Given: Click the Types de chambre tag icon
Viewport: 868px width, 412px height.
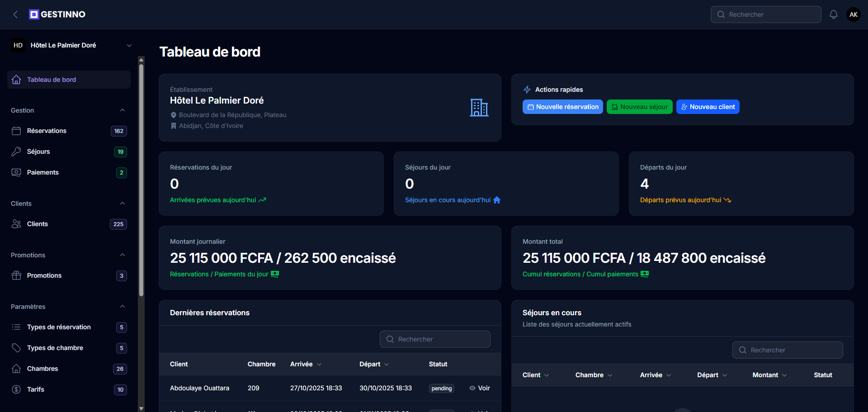Looking at the screenshot, I should [16, 348].
